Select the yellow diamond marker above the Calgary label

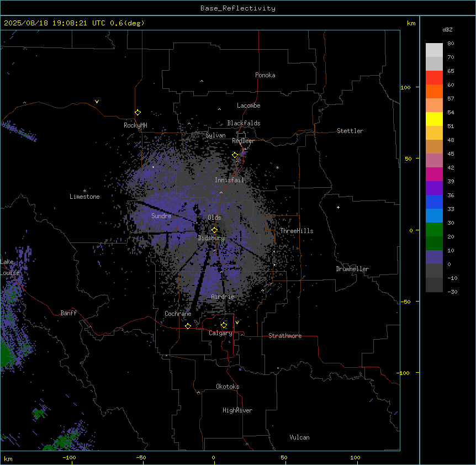pos(224,325)
